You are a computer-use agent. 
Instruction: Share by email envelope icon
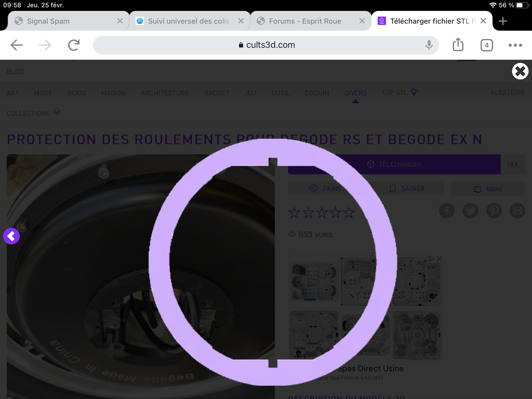pyautogui.click(x=517, y=211)
